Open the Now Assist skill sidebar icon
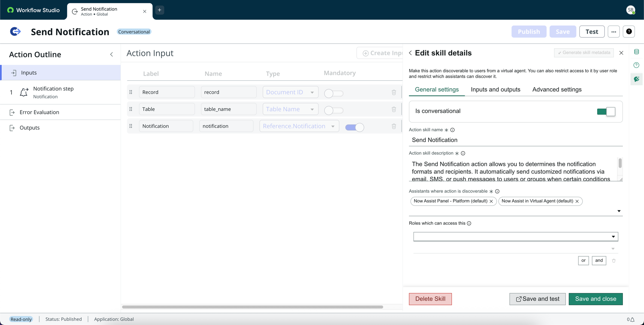644x325 pixels. 636,79
